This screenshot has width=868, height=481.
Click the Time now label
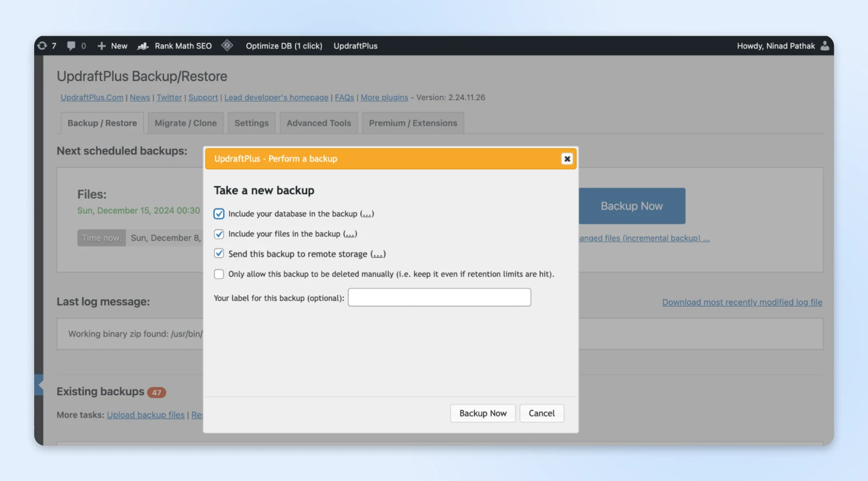(101, 238)
